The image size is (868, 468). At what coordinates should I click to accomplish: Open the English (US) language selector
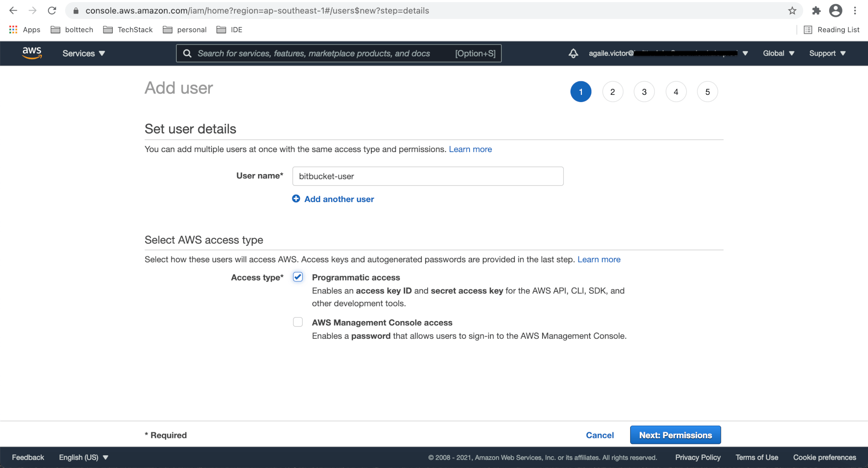point(83,457)
